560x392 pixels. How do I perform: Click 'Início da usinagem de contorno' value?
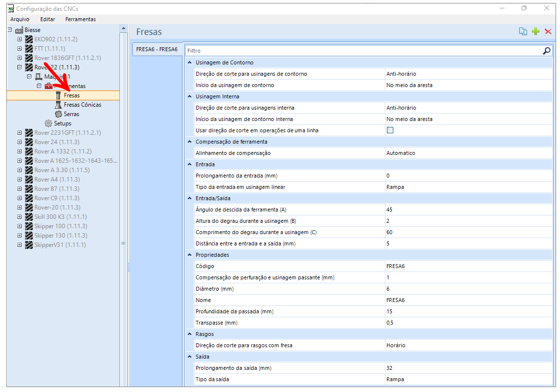(x=469, y=85)
